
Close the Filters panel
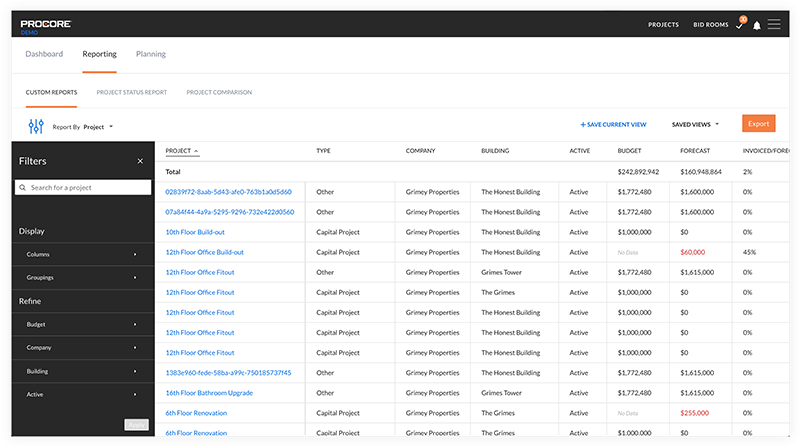(x=140, y=161)
